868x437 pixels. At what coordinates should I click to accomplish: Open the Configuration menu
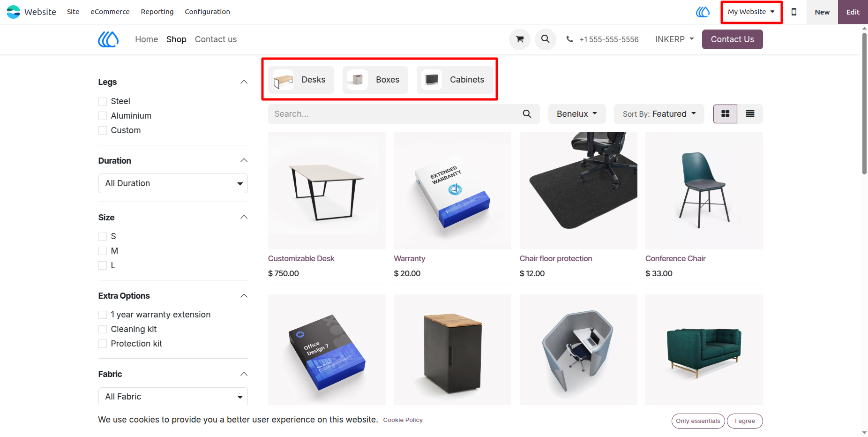tap(207, 12)
